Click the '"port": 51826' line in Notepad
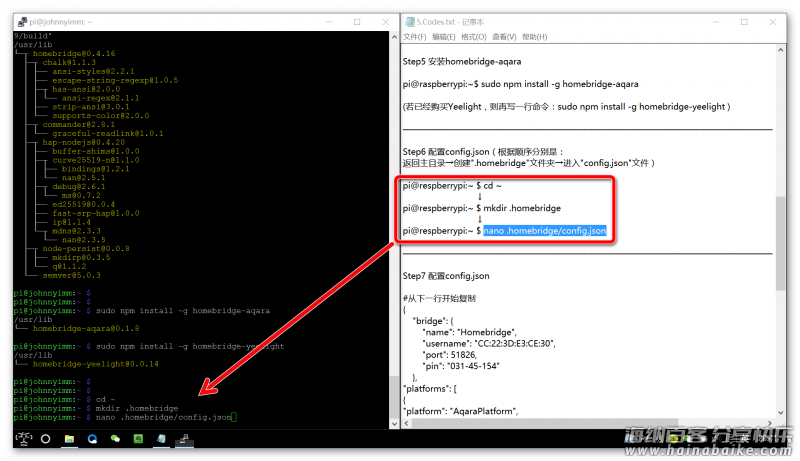800x461 pixels. click(x=449, y=354)
